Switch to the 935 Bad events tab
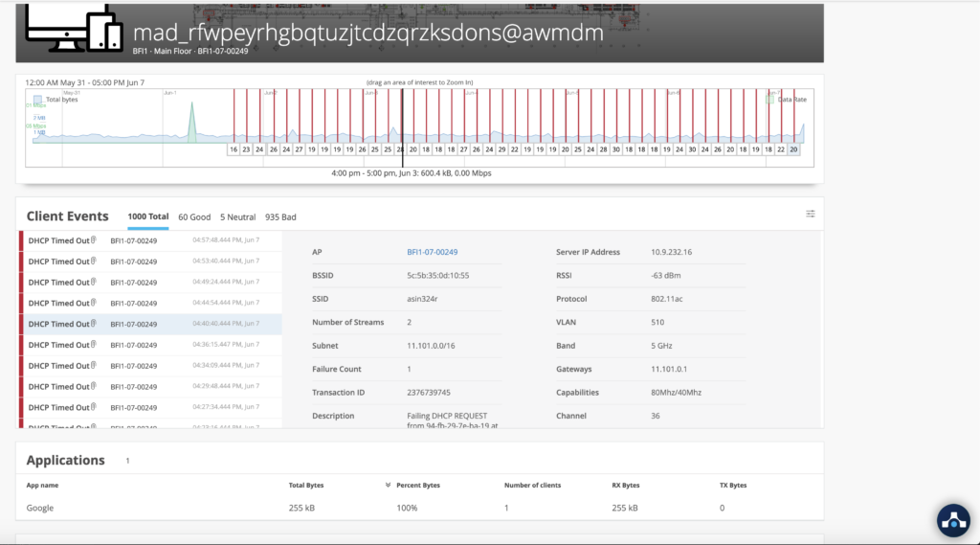The image size is (980, 545). [x=280, y=217]
